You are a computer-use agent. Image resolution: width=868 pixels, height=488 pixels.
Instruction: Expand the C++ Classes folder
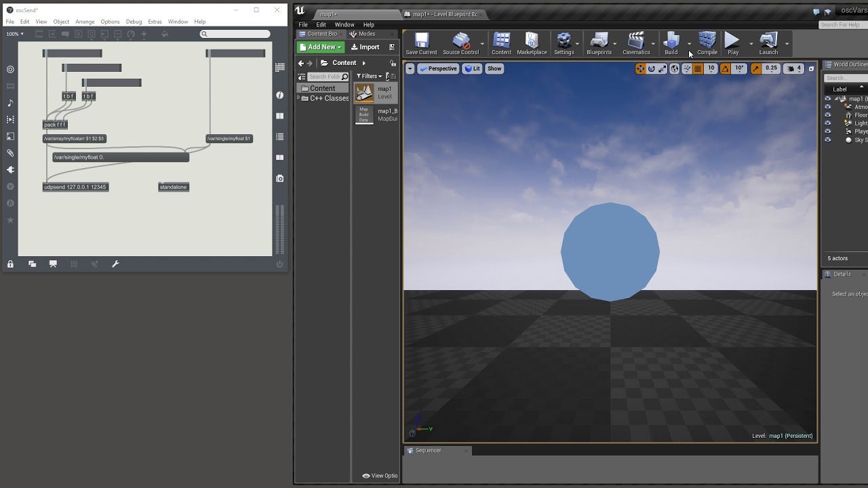click(298, 98)
